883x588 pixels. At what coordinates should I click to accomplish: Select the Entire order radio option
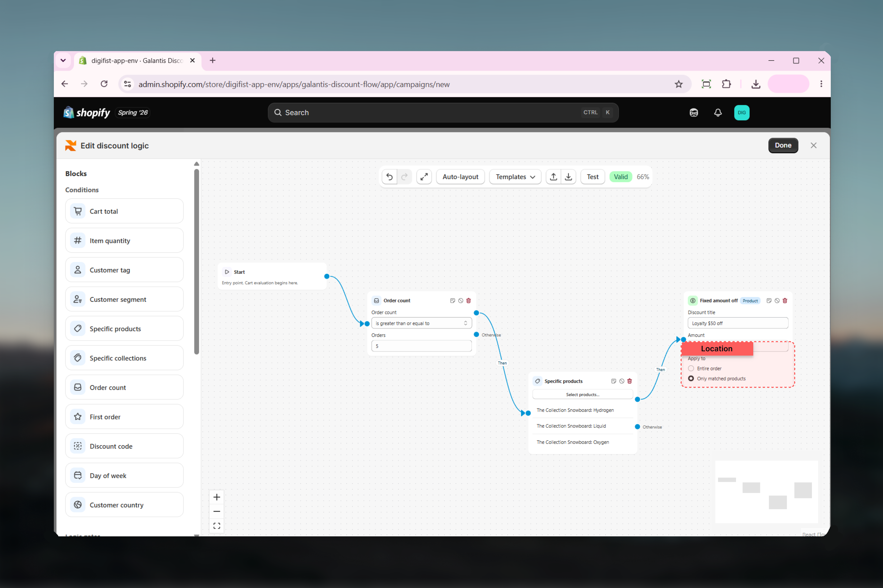[x=691, y=368]
